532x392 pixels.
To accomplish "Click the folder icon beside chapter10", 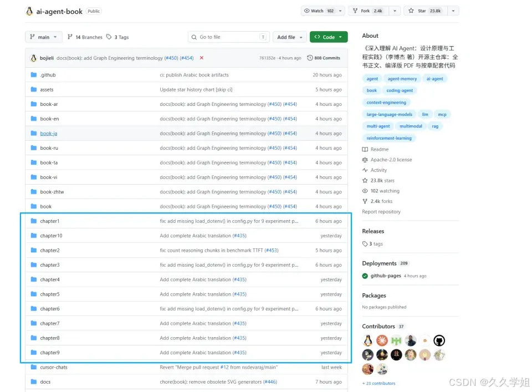I will (x=34, y=236).
